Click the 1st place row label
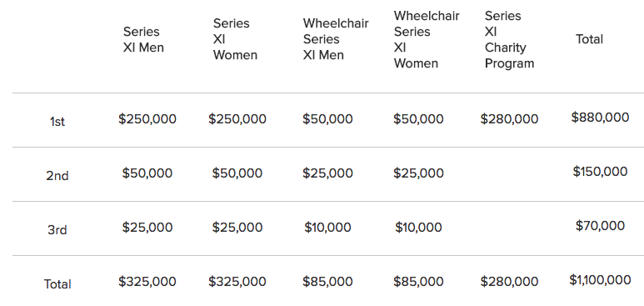 click(x=57, y=122)
